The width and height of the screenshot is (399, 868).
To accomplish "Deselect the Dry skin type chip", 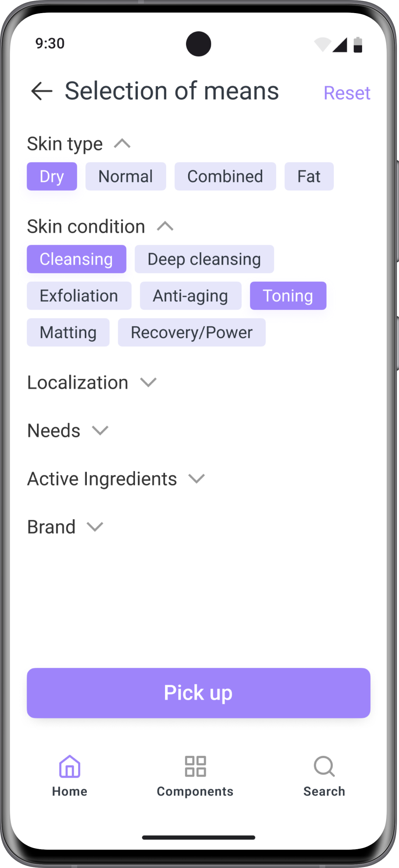I will tap(52, 176).
